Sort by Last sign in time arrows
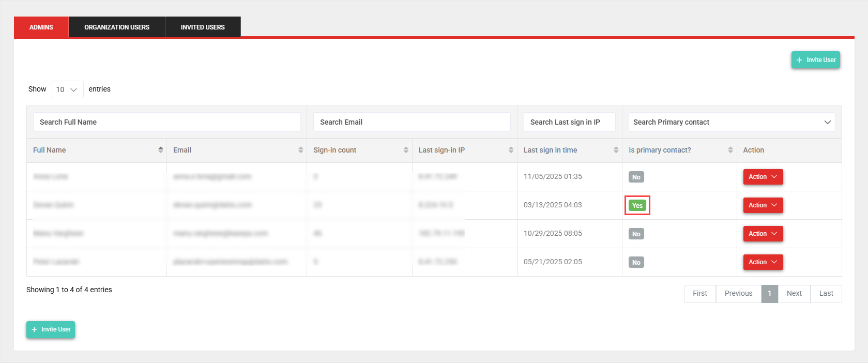This screenshot has height=363, width=868. [x=616, y=150]
